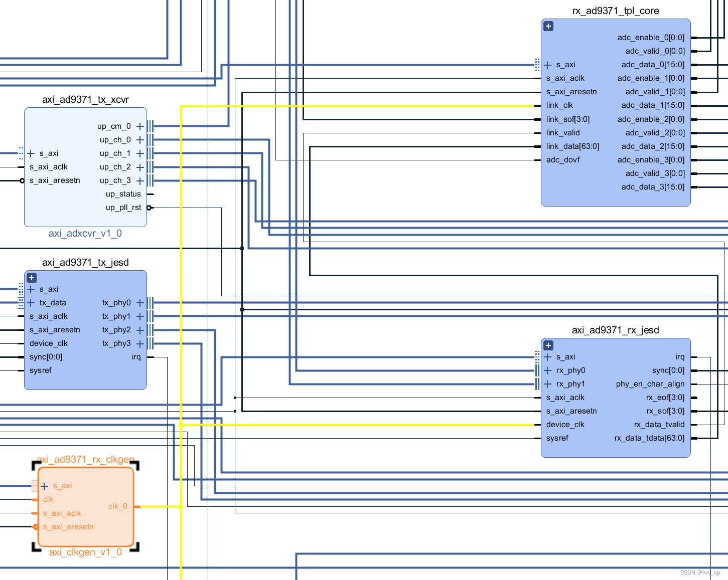This screenshot has width=728, height=580.
Task: Expand the axi_ad9371_rx_jesd block with its plus button
Action: click(x=548, y=345)
